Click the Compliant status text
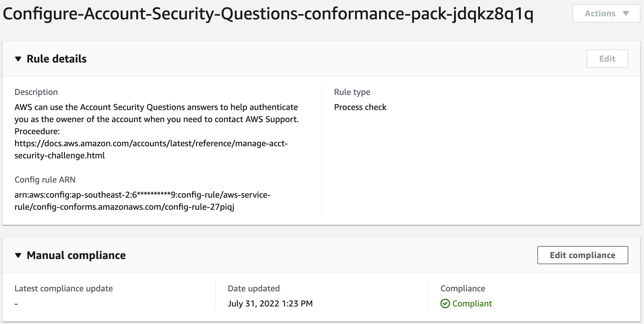 coord(472,303)
